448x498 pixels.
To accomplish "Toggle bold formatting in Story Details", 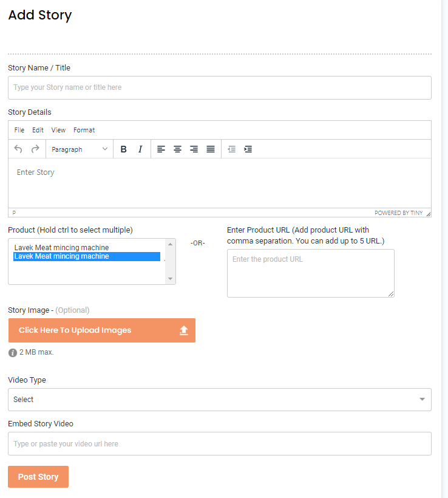I will [123, 149].
